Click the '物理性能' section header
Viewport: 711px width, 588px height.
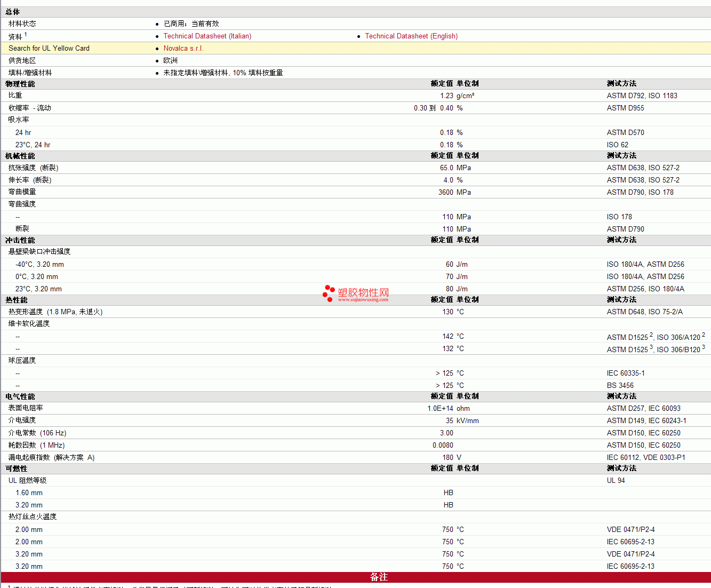[20, 84]
